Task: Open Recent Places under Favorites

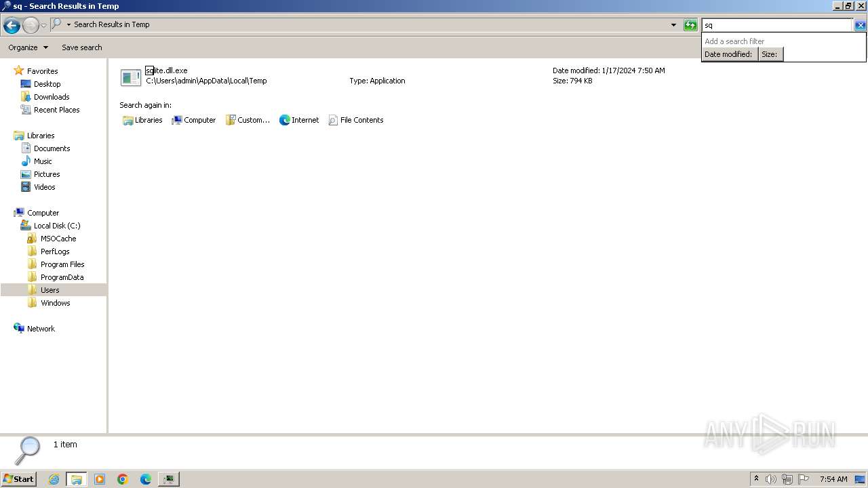Action: (x=56, y=110)
